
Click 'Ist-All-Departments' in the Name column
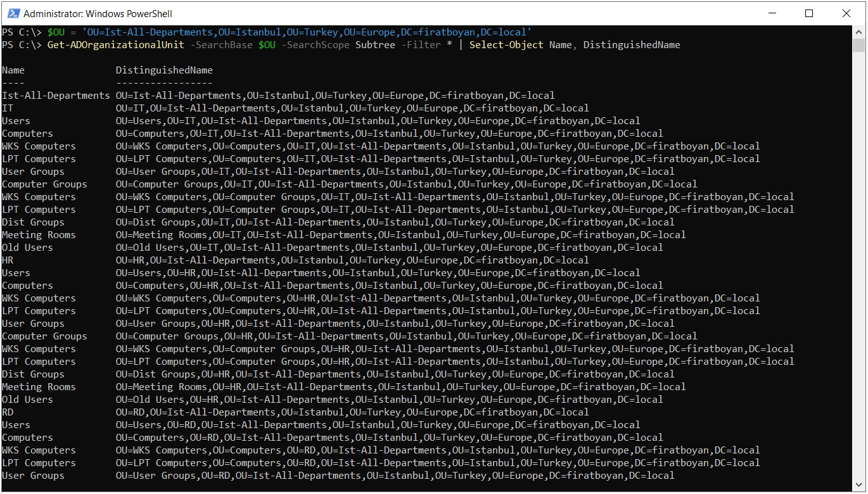pos(56,96)
